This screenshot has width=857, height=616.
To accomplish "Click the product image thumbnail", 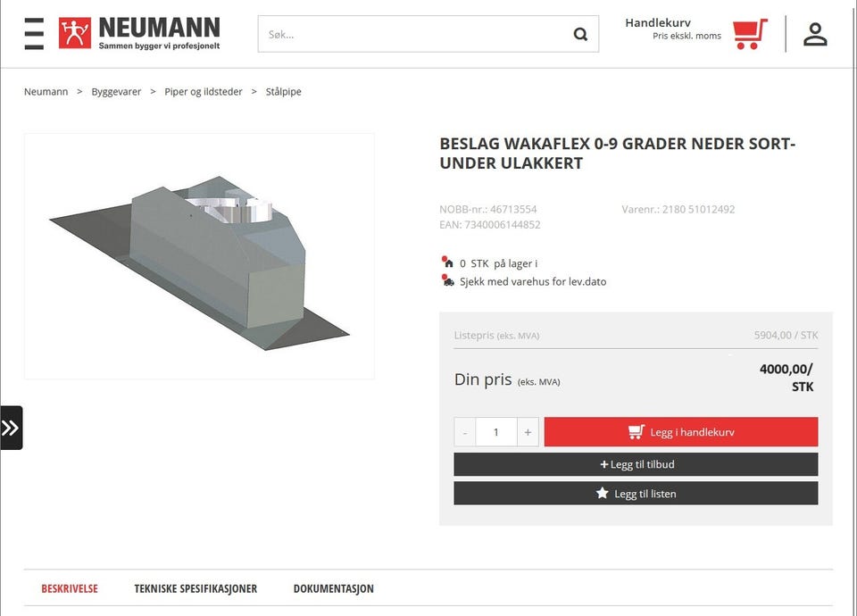I will (199, 256).
